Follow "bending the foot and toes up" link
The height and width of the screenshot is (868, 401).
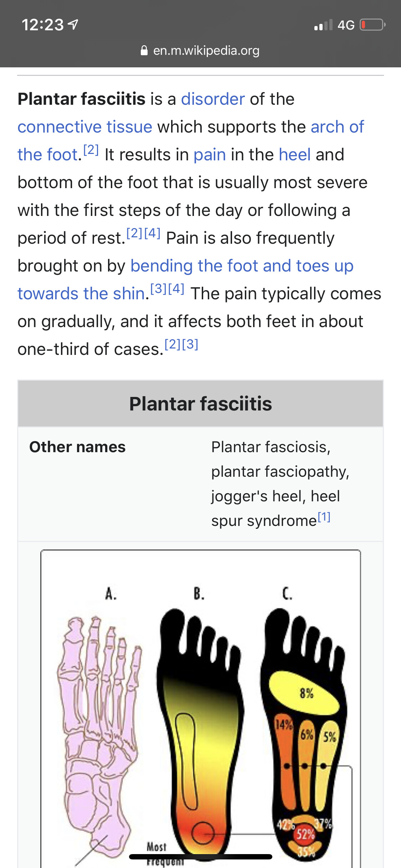(x=242, y=265)
